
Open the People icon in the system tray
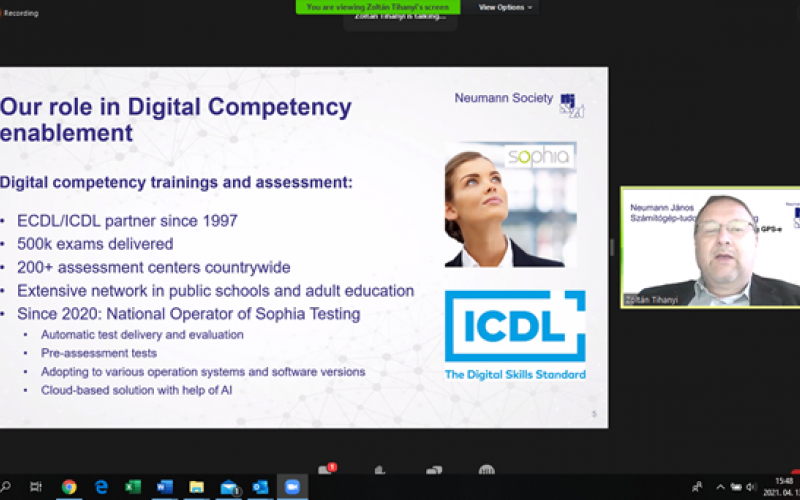point(697,487)
